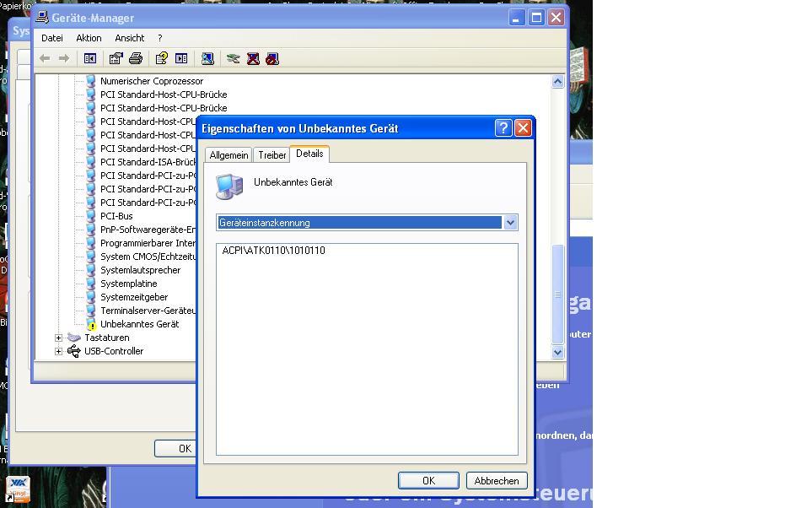
Task: Click OK in the Eigenschaften dialog
Action: pos(428,480)
